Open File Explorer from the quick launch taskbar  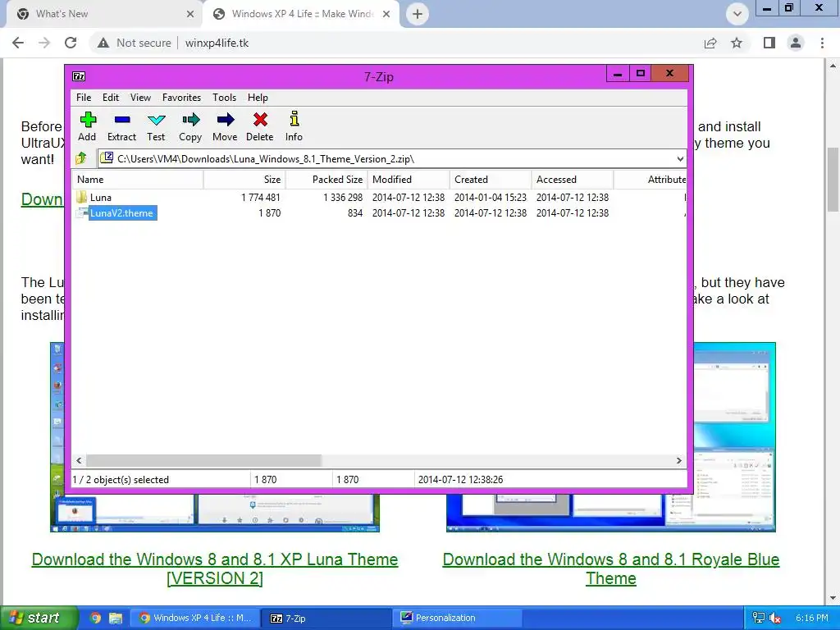pyautogui.click(x=115, y=618)
